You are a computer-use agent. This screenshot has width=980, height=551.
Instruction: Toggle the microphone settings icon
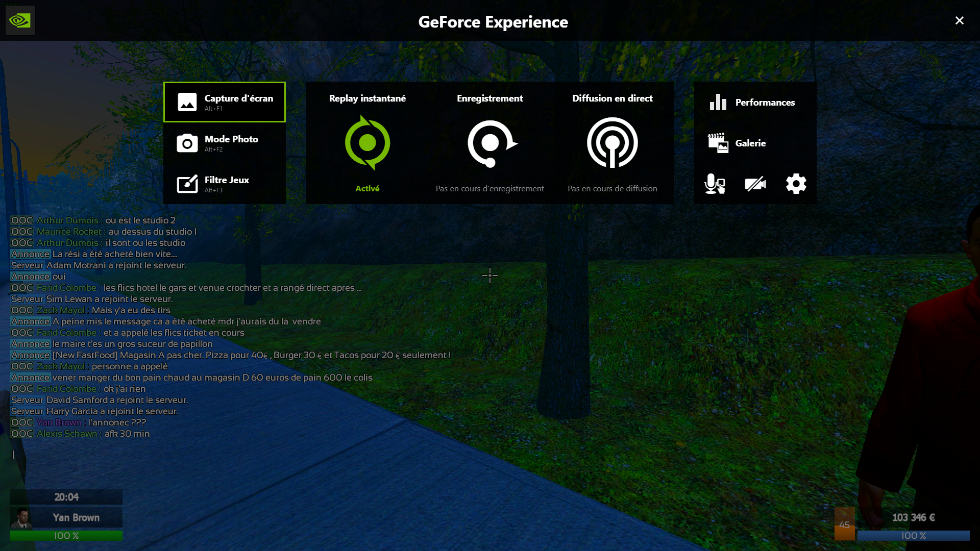pyautogui.click(x=715, y=184)
